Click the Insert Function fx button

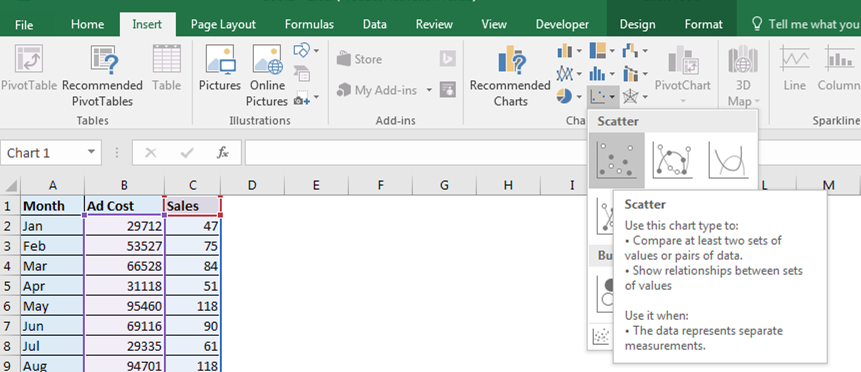pyautogui.click(x=222, y=153)
